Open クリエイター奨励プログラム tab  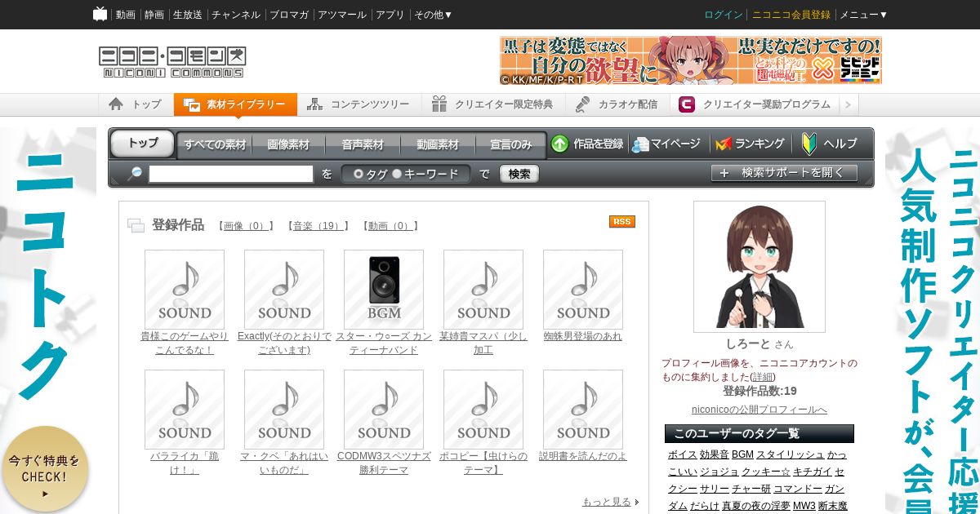(x=755, y=104)
